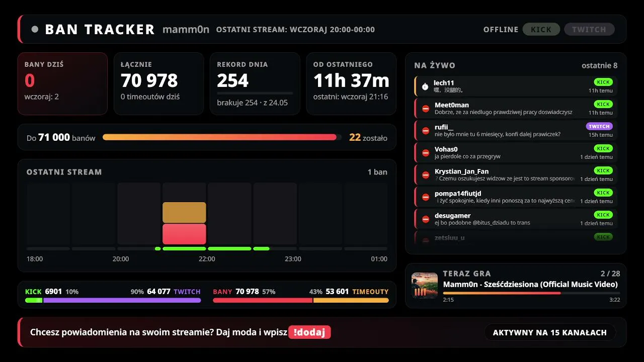
Task: Click the '2 / 28' playlist counter
Action: pos(610,274)
